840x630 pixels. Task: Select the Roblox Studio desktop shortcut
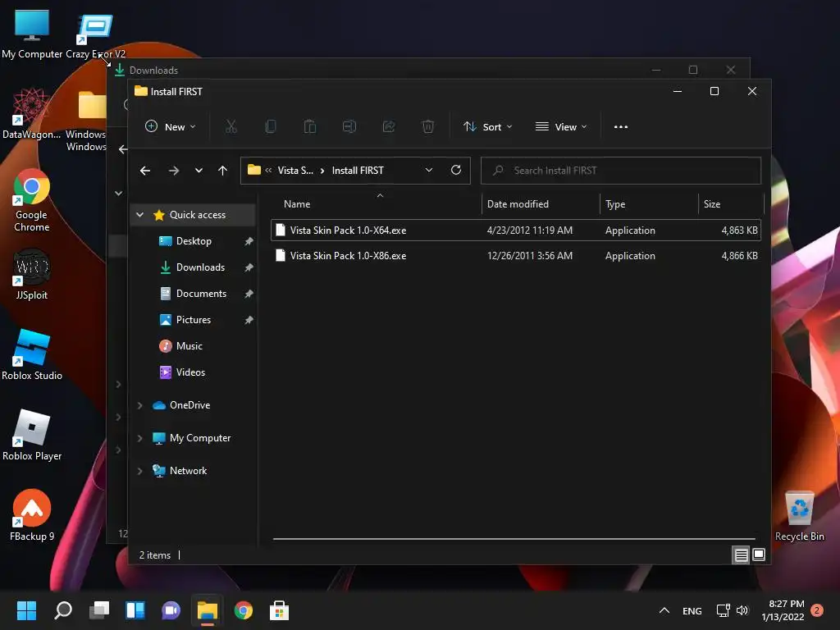[x=32, y=354]
